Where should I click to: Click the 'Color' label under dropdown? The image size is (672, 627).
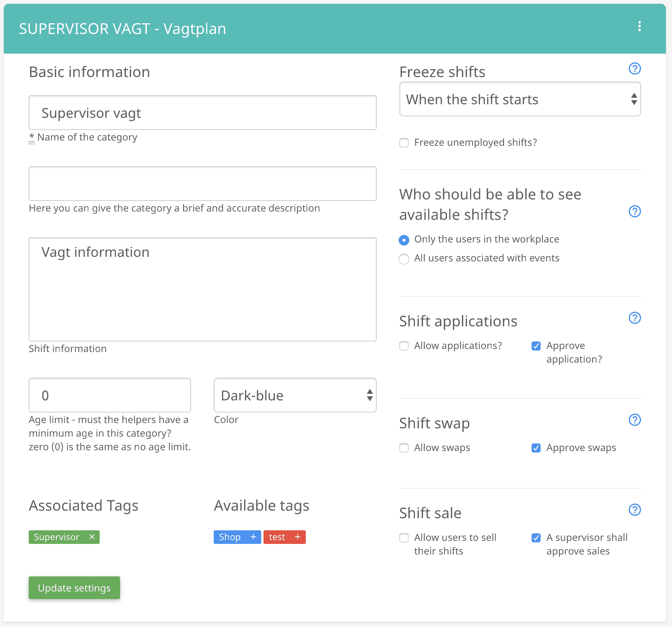(226, 420)
